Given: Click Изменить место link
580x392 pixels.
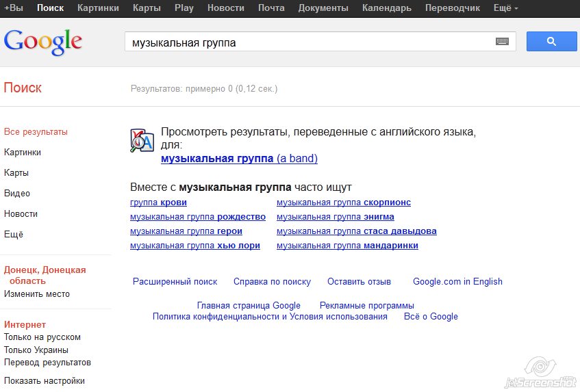Looking at the screenshot, I should point(37,294).
